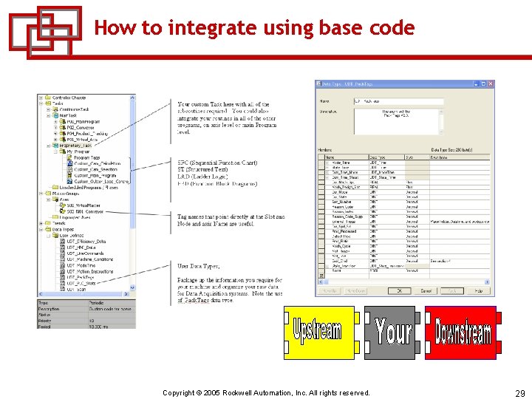Click the new-member row marker icon
Image resolution: width=532 pixels, height=399 pixels.
coord(321,276)
